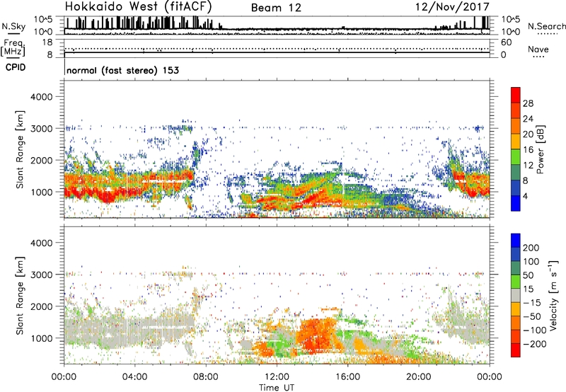Pick orange Velocity segment between -50 and -100
This screenshot has width=566, height=392.
pos(516,323)
